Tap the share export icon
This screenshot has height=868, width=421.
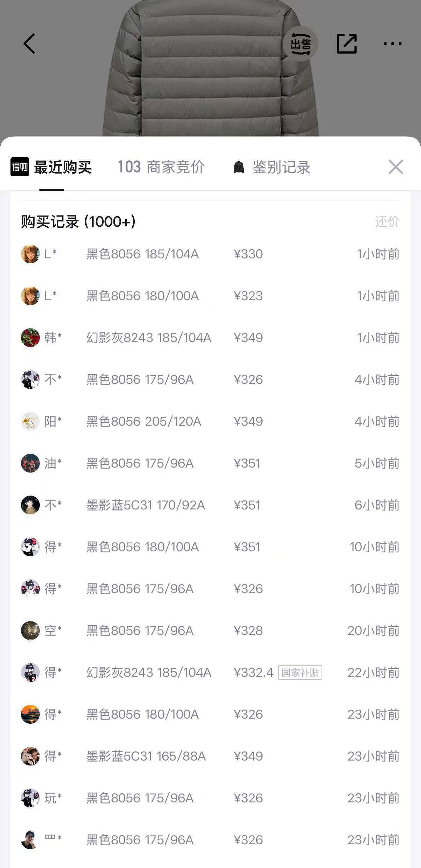(347, 44)
